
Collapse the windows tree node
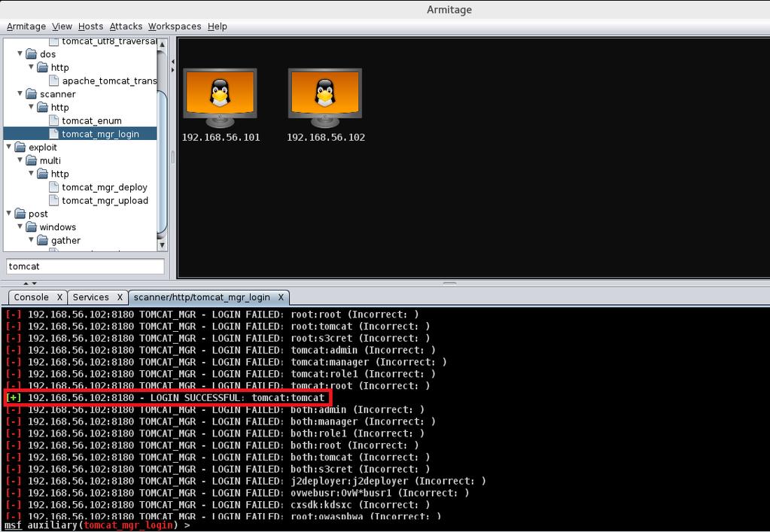click(x=20, y=226)
